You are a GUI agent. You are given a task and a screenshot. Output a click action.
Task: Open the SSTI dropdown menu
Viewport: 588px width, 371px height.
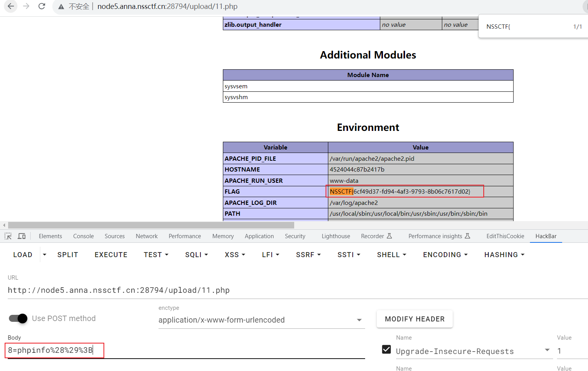(x=349, y=255)
